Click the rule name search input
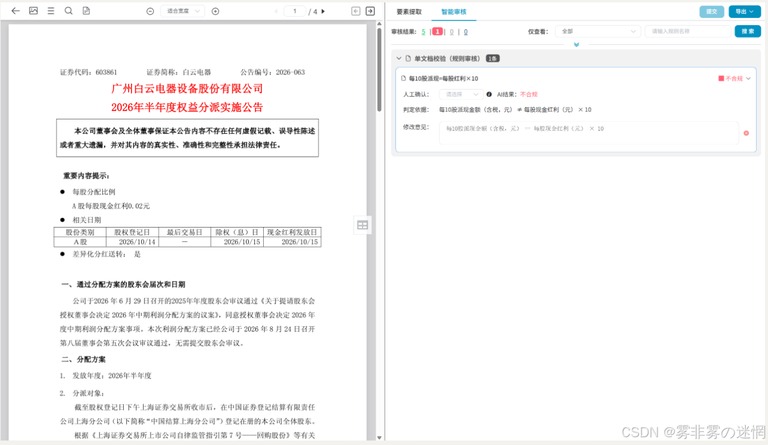 [x=688, y=31]
